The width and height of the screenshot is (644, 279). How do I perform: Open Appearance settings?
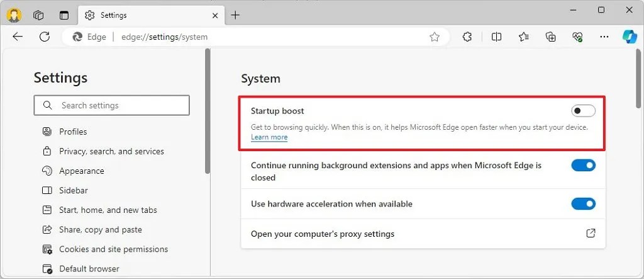[73, 171]
